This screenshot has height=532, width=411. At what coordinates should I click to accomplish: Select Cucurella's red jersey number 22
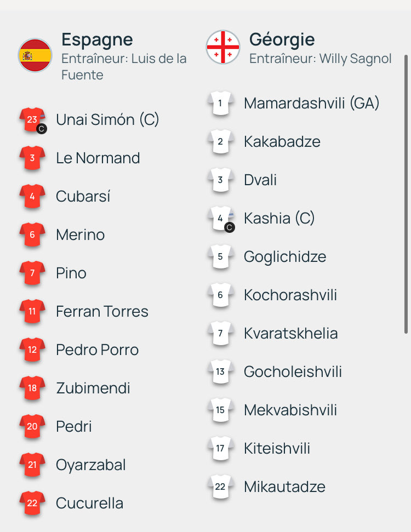pos(33,502)
